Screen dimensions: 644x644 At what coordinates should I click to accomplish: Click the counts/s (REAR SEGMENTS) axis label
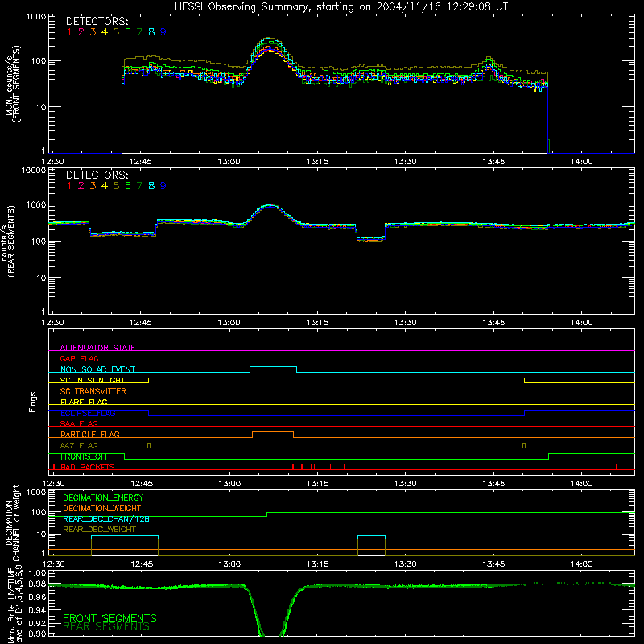click(x=9, y=242)
